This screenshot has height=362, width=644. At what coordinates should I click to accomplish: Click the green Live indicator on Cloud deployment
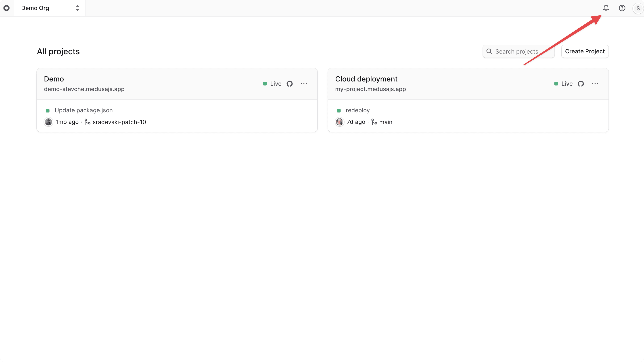tap(556, 84)
